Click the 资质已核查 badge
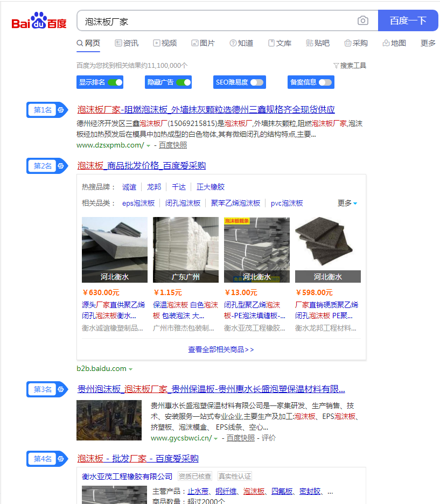Image resolution: width=440 pixels, height=504 pixels. 195,477
